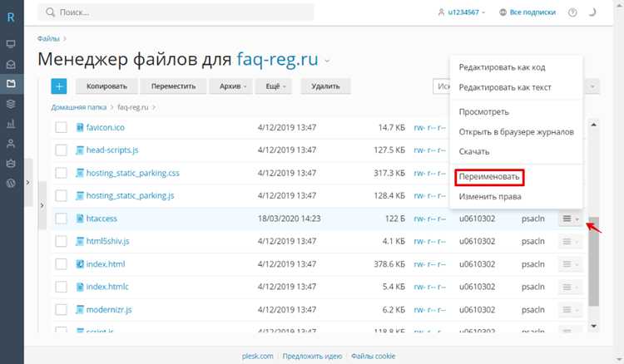This screenshot has height=364, width=624.
Task: Click the Users person icon in sidebar
Action: (x=11, y=144)
